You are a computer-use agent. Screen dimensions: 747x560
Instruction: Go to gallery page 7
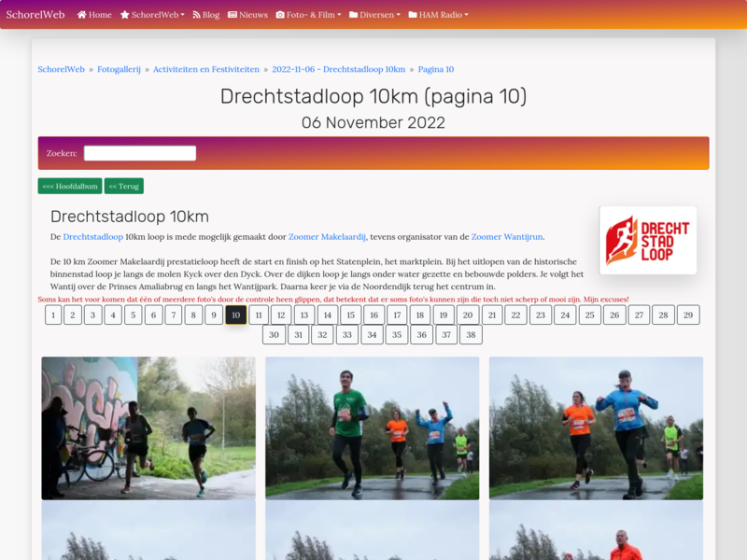(174, 315)
